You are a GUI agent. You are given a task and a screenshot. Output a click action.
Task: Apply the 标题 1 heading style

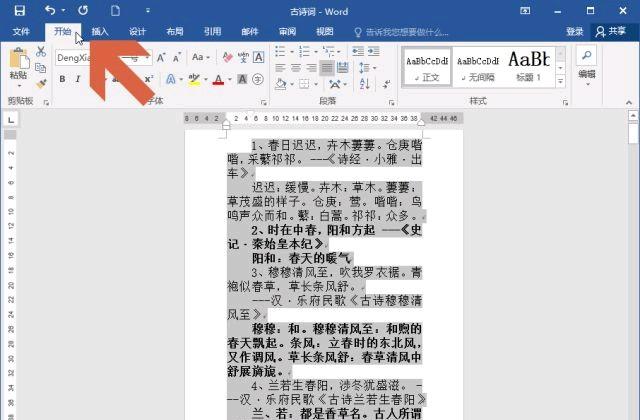pos(529,67)
